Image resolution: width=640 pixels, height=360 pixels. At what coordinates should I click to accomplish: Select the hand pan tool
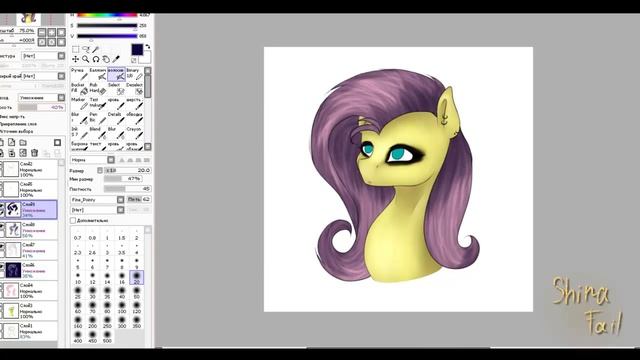point(106,59)
